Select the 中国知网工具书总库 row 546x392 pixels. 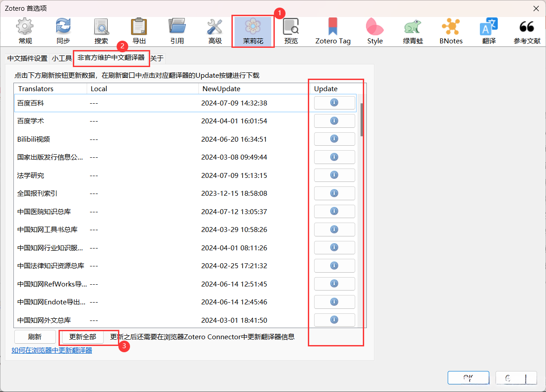click(185, 229)
